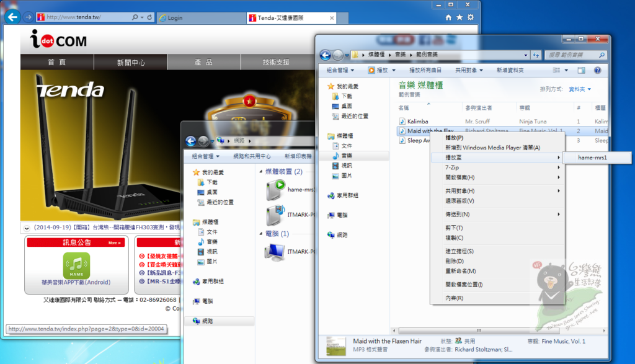The width and height of the screenshot is (635, 364).
Task: Select the Kalimba song row
Action: [502, 122]
